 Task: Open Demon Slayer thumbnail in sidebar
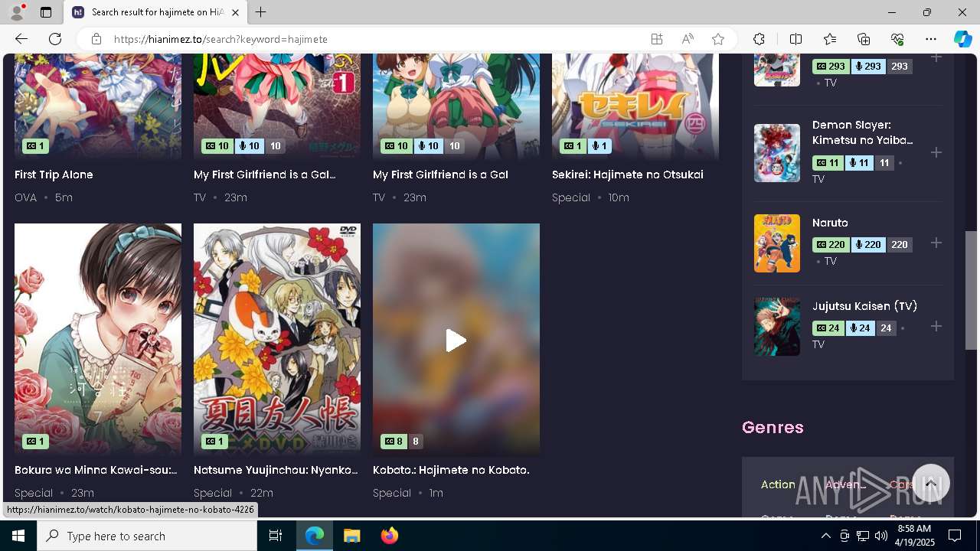[777, 153]
